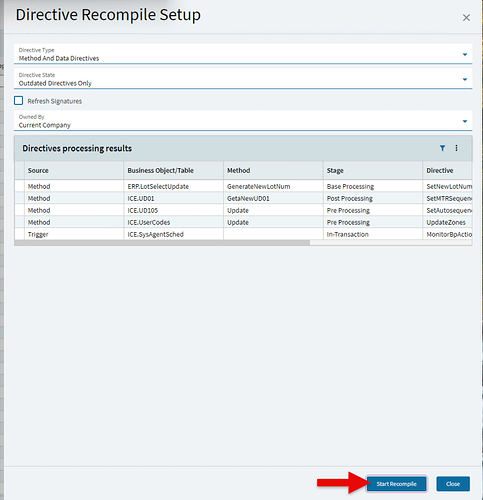The width and height of the screenshot is (483, 500).
Task: Click the SetMTRSequen directive cell
Action: pyautogui.click(x=447, y=198)
